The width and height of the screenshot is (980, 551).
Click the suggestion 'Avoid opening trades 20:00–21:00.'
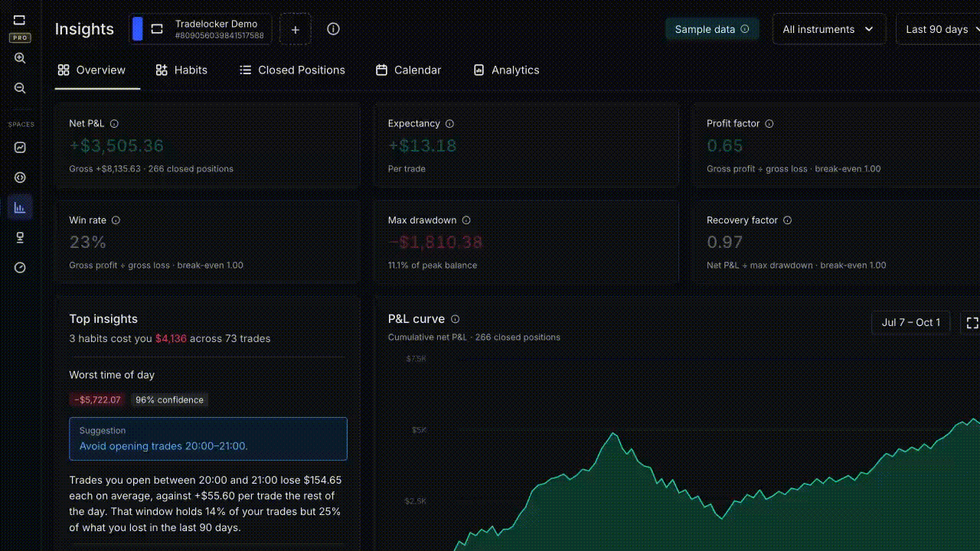tap(164, 446)
